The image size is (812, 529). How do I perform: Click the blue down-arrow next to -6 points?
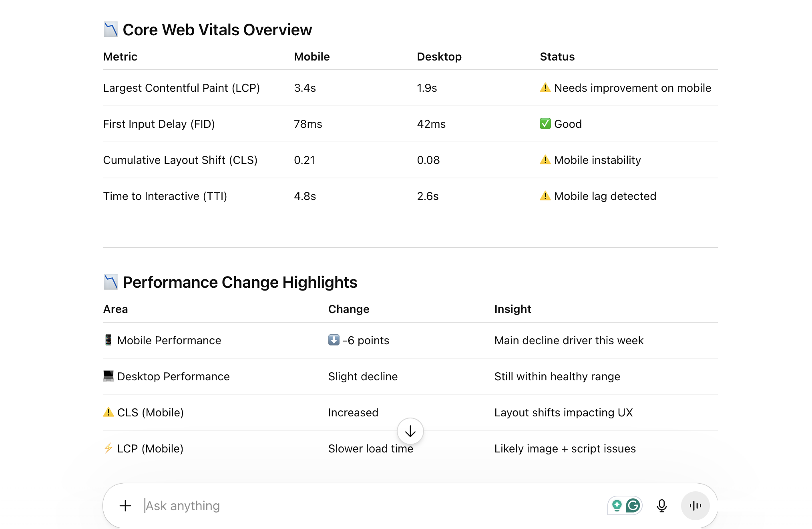pyautogui.click(x=334, y=340)
